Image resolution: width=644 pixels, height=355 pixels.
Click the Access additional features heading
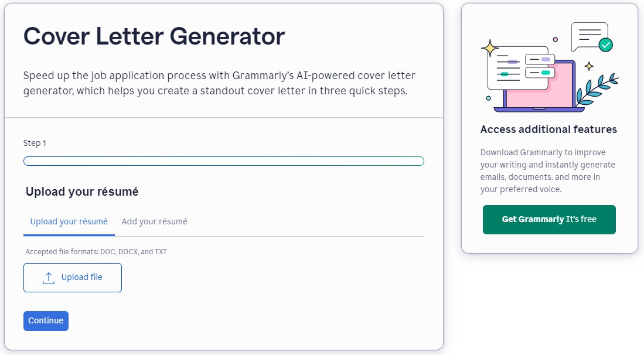548,129
